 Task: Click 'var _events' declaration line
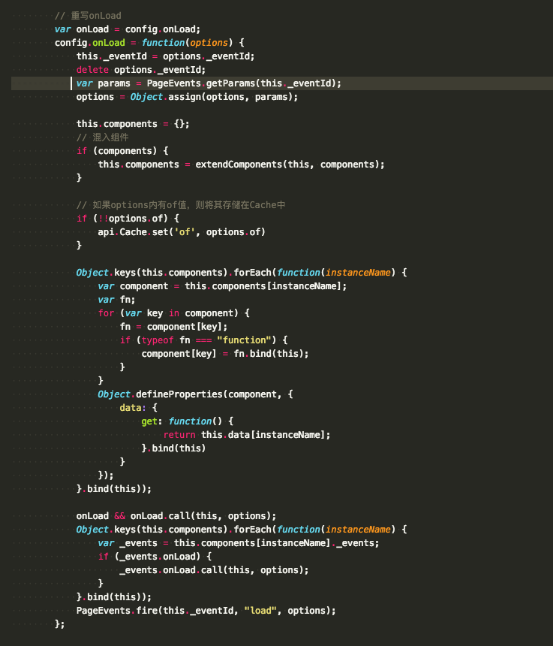tap(238, 543)
